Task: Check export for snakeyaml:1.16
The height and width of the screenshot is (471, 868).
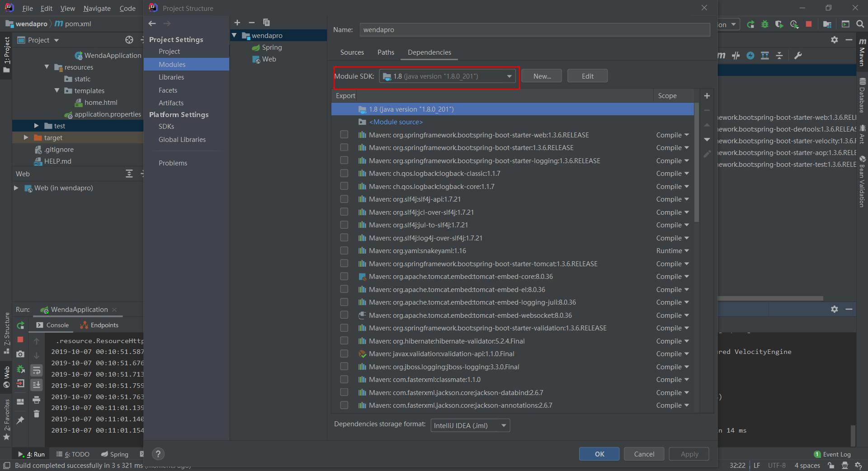Action: pyautogui.click(x=344, y=250)
